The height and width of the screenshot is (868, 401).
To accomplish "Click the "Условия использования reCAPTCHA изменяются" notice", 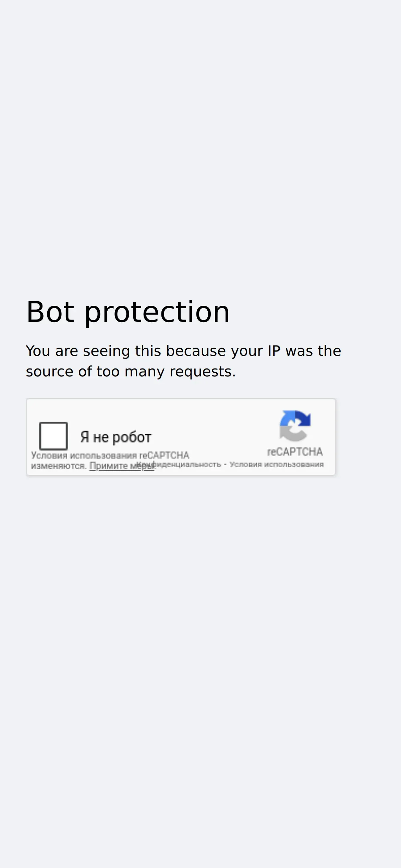I will pos(110,460).
